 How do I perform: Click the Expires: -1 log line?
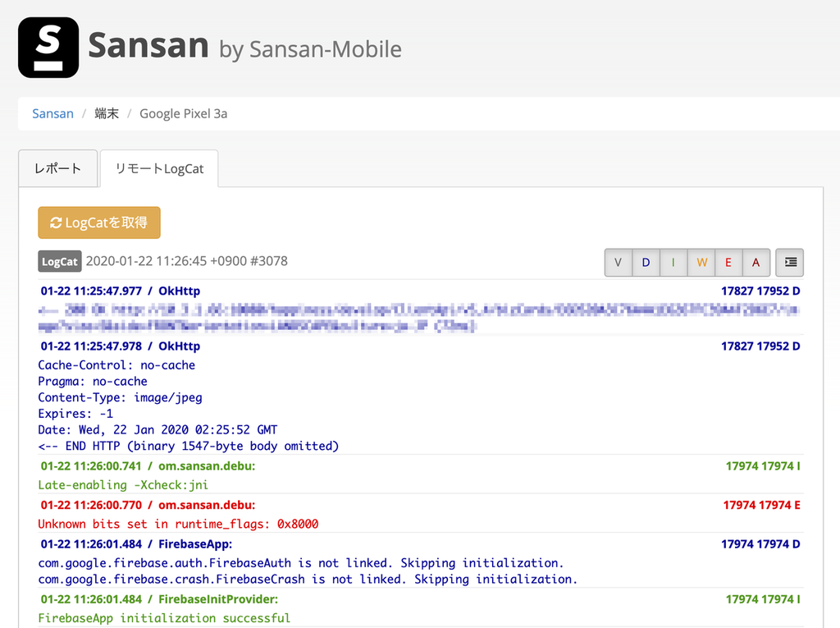tap(75, 414)
